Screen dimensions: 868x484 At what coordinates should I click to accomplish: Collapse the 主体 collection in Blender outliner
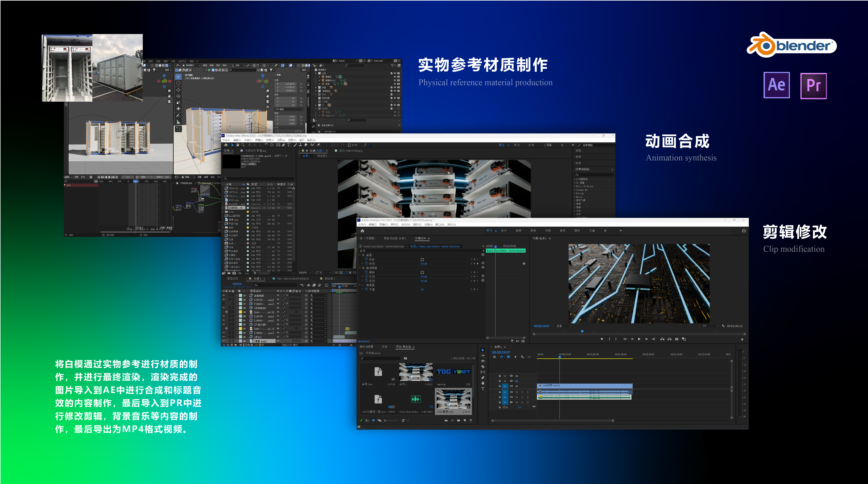pos(316,73)
